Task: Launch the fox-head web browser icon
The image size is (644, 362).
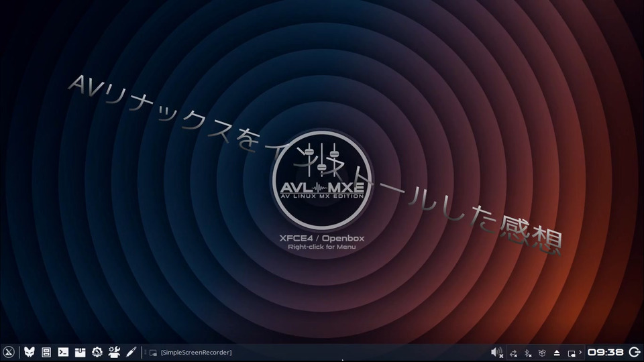Action: (29, 352)
